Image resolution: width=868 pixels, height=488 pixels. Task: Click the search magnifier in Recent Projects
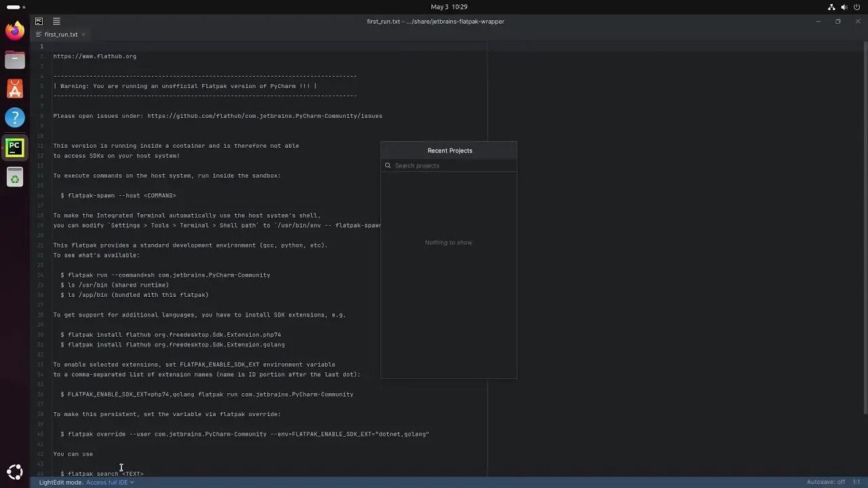pos(387,165)
